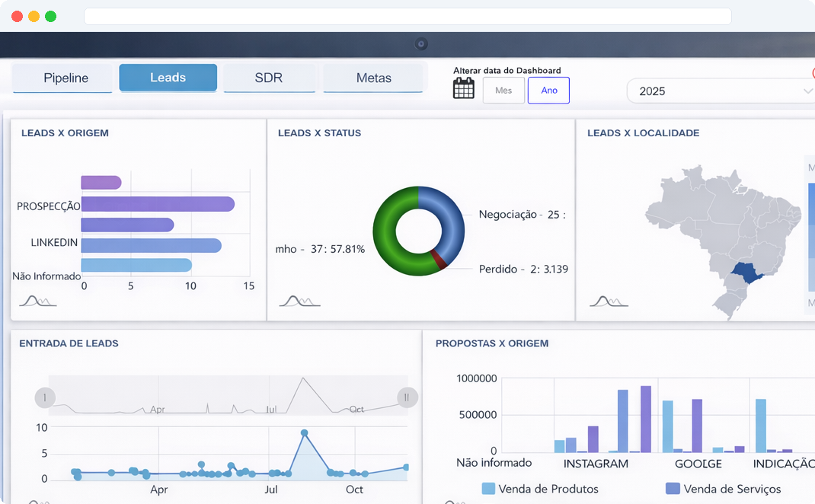The image size is (815, 504).
Task: Click the yellow minimize window button
Action: [x=34, y=16]
